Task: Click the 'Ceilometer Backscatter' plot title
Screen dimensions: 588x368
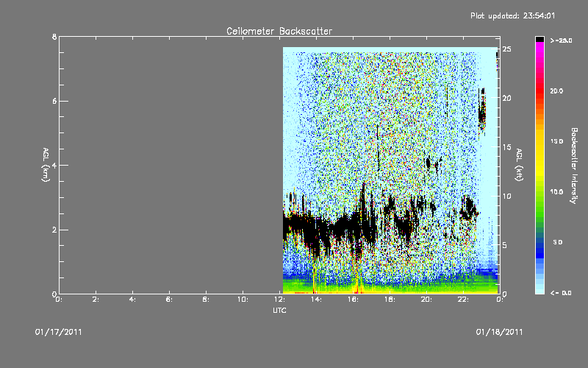Action: click(279, 31)
